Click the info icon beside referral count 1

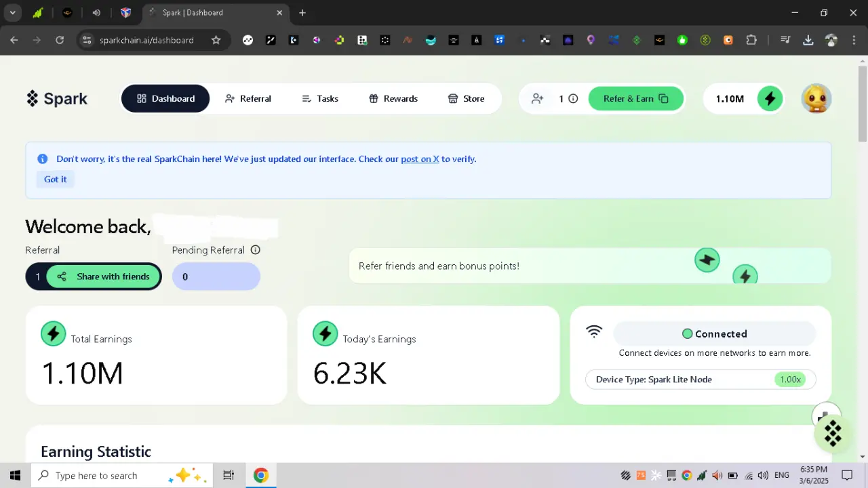[x=573, y=98]
